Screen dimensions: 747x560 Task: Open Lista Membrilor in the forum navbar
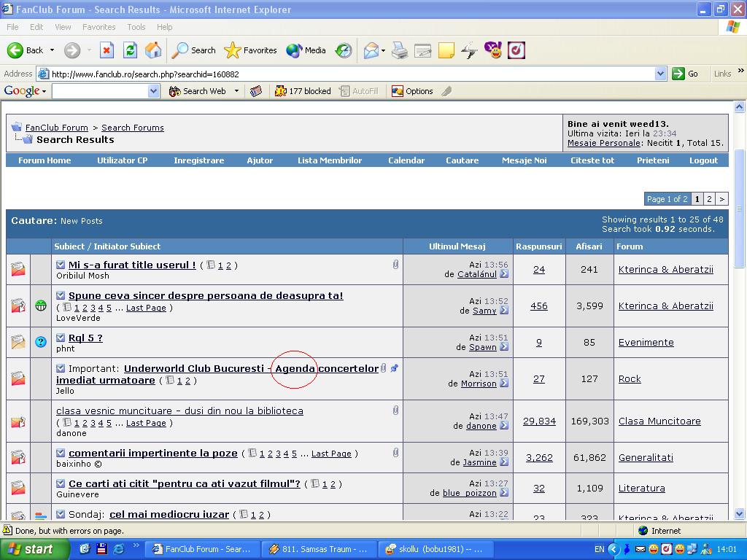click(330, 160)
